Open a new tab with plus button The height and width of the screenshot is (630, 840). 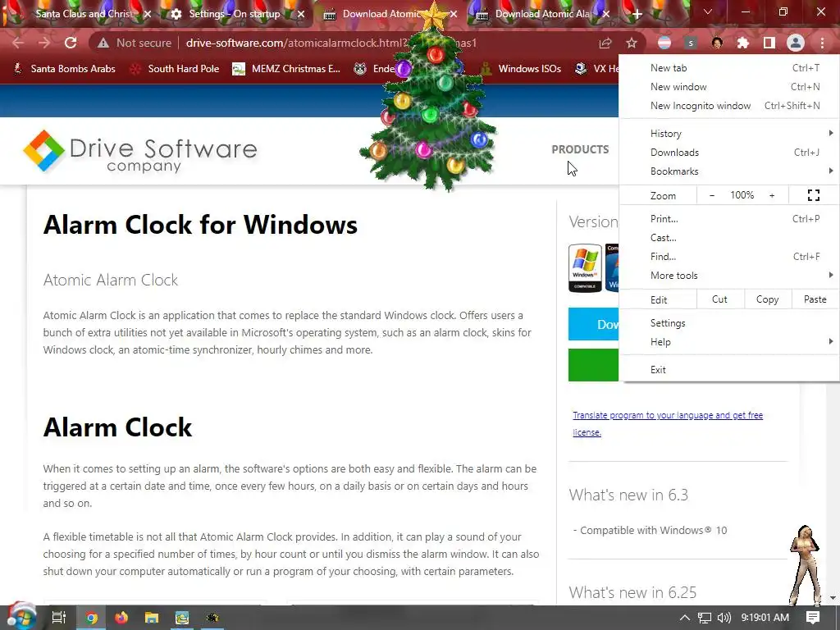(x=637, y=14)
